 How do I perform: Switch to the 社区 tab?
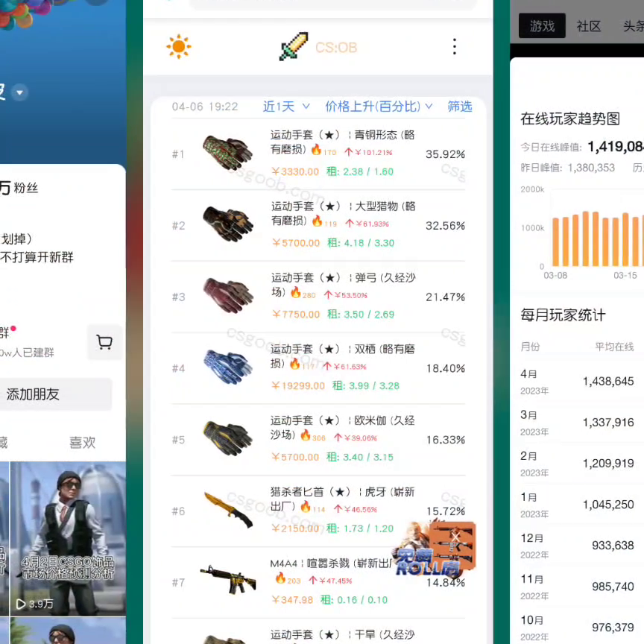click(588, 26)
